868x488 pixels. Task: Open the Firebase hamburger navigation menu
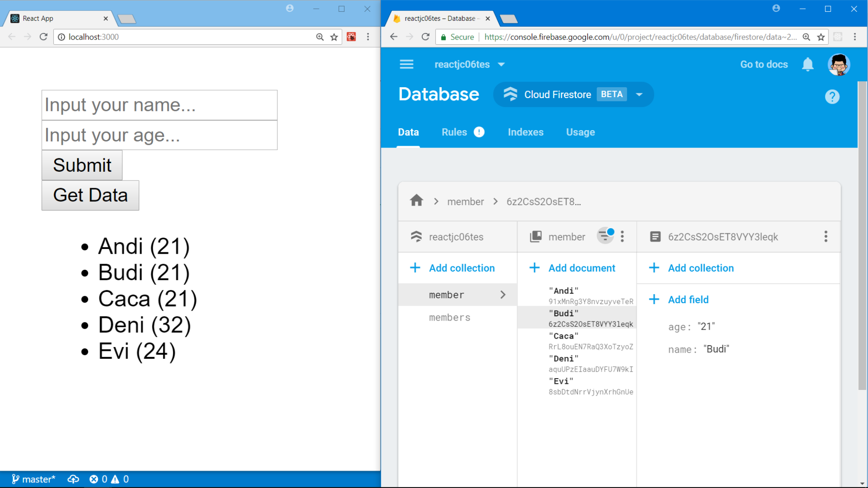pos(406,64)
